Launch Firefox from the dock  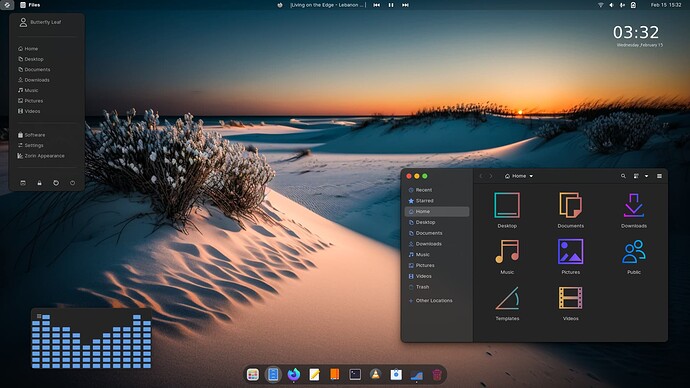(294, 374)
